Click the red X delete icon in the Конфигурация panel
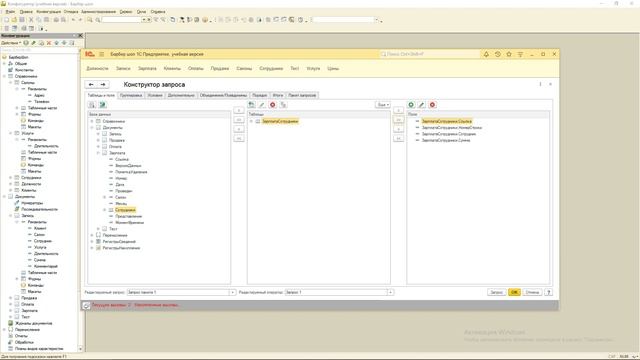Viewport: 640px width, 360px height. 49,43
